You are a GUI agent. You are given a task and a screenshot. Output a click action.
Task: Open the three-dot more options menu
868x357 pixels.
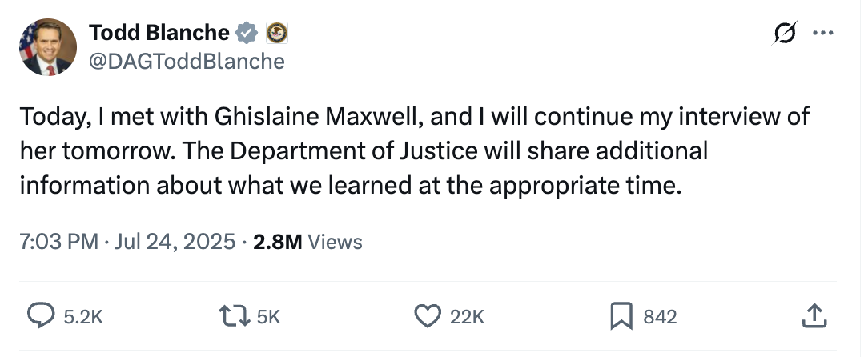(x=822, y=33)
